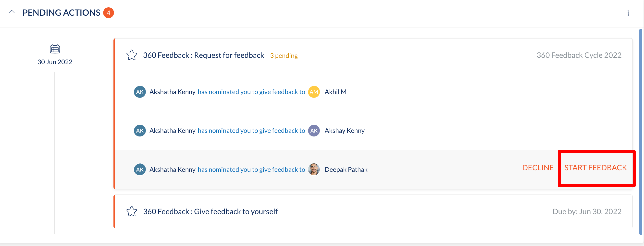This screenshot has height=246, width=644.
Task: Open 360 Feedback: Give feedback to yourself
Action: click(210, 211)
